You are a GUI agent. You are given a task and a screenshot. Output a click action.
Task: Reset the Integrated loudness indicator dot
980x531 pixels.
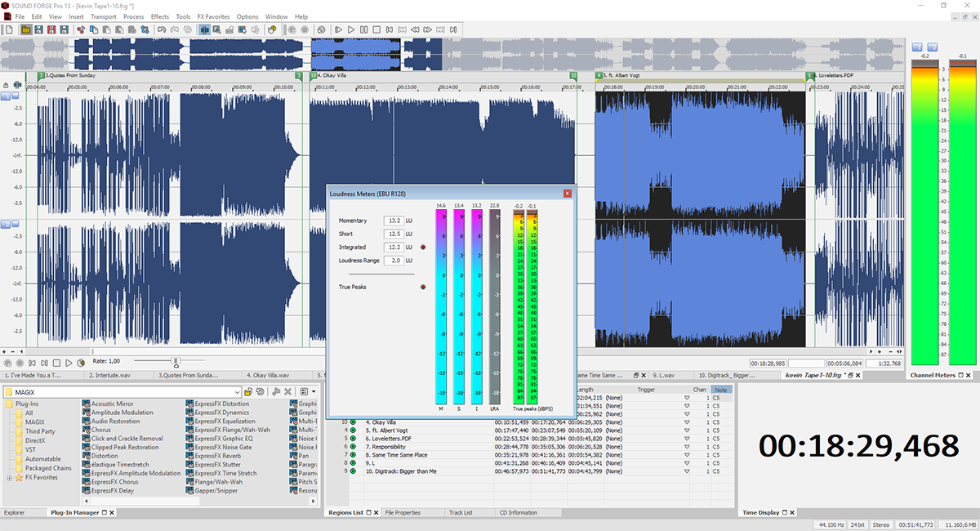[x=423, y=247]
